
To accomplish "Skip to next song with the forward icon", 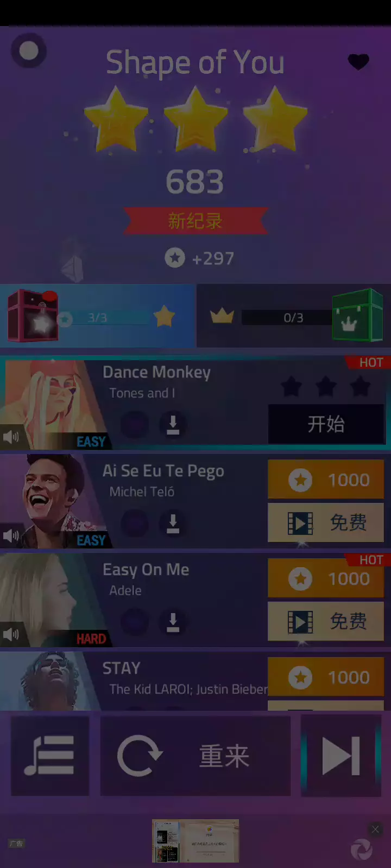I will click(341, 755).
